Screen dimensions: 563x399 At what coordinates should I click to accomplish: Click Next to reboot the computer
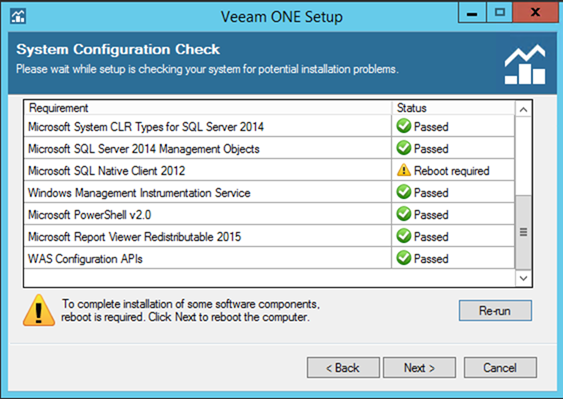point(419,367)
